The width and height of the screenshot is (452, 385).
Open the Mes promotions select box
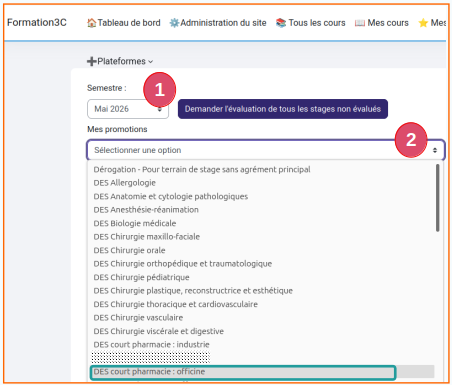266,150
